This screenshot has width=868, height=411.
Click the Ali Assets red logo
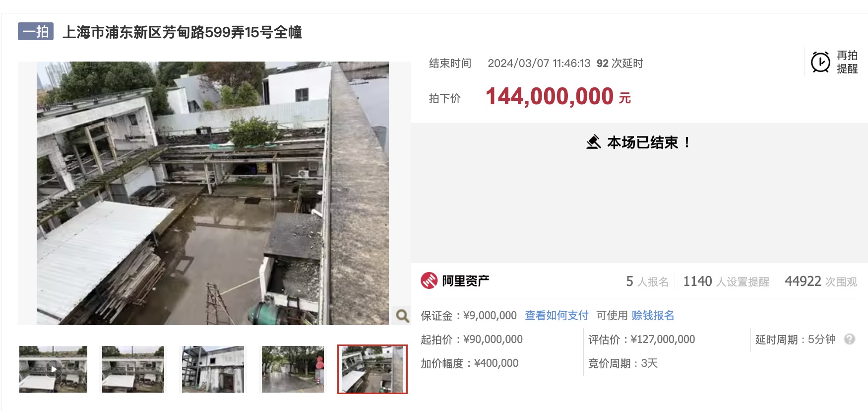429,281
